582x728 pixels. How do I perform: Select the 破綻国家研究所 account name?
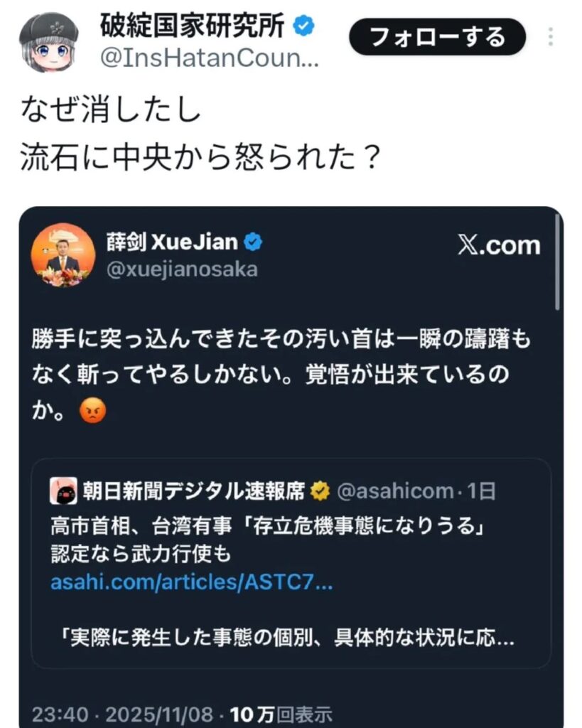(193, 27)
